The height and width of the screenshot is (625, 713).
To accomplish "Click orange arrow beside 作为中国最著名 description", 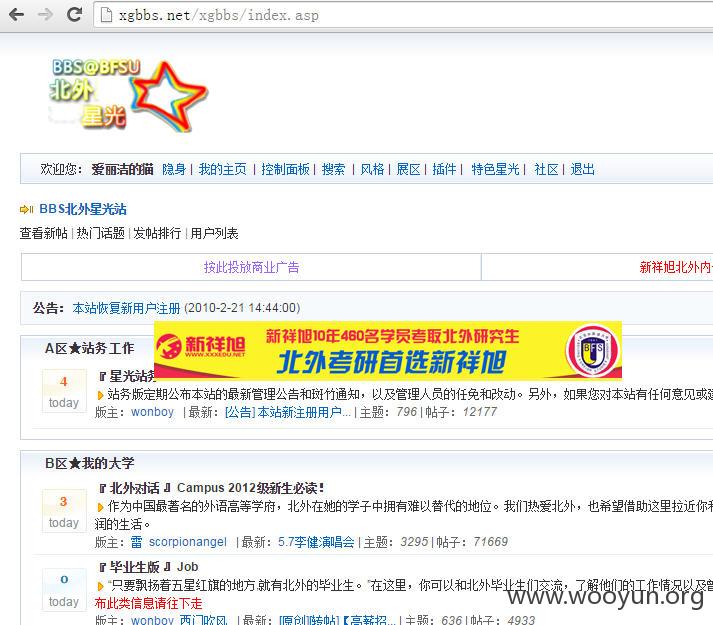I will pyautogui.click(x=100, y=507).
